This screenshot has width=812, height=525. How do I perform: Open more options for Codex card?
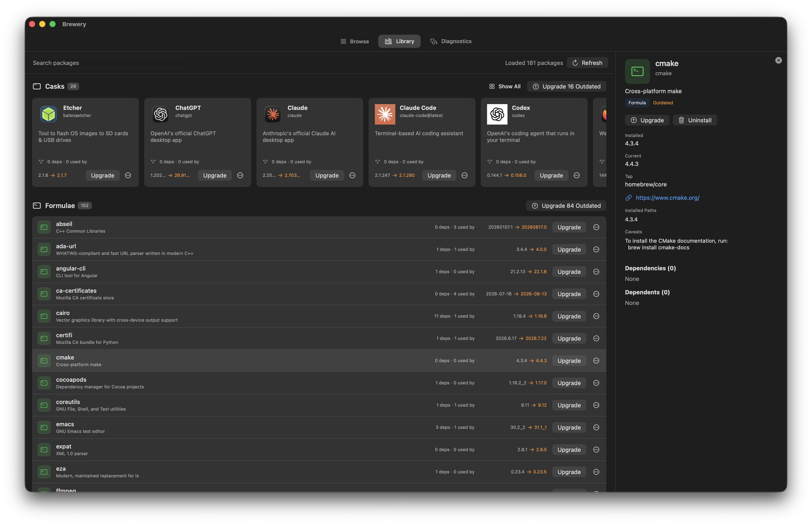577,175
